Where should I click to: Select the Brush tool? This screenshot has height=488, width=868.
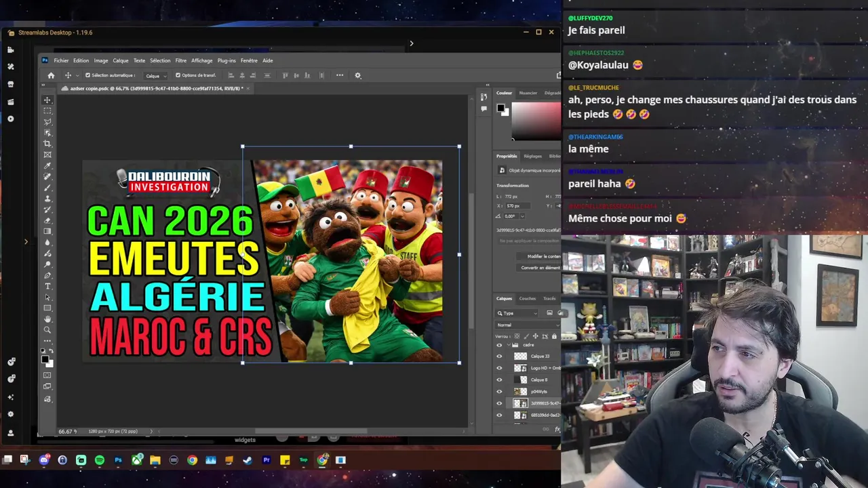coord(47,188)
